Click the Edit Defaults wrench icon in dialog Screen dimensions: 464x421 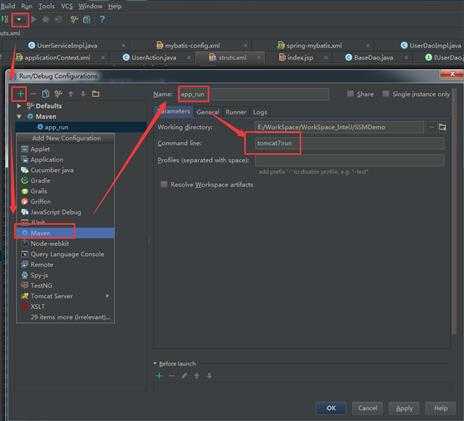[x=58, y=94]
